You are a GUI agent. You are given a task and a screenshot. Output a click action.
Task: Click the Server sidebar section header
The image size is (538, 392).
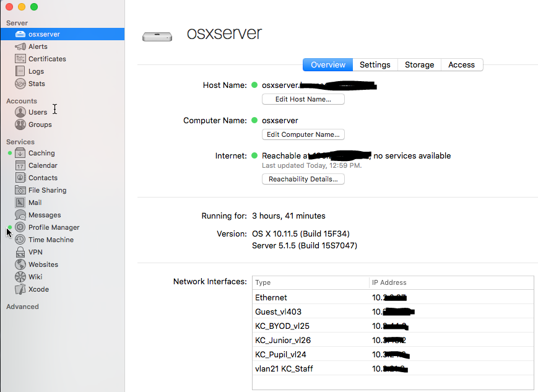coord(17,23)
